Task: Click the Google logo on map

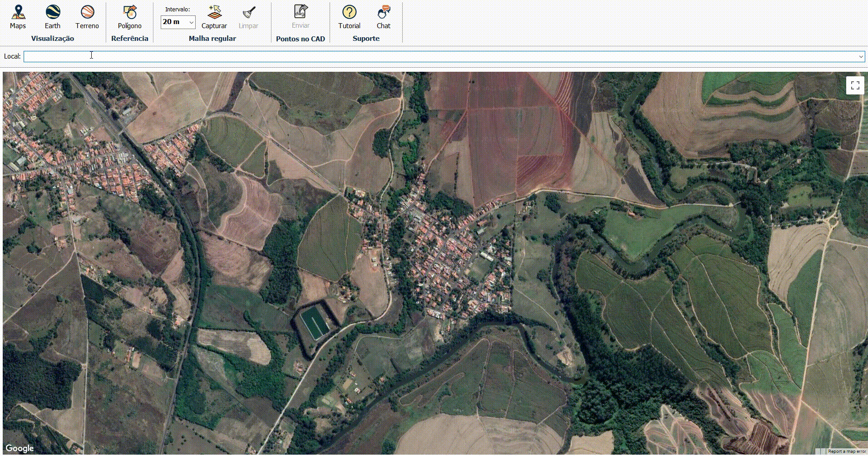Action: 20,448
